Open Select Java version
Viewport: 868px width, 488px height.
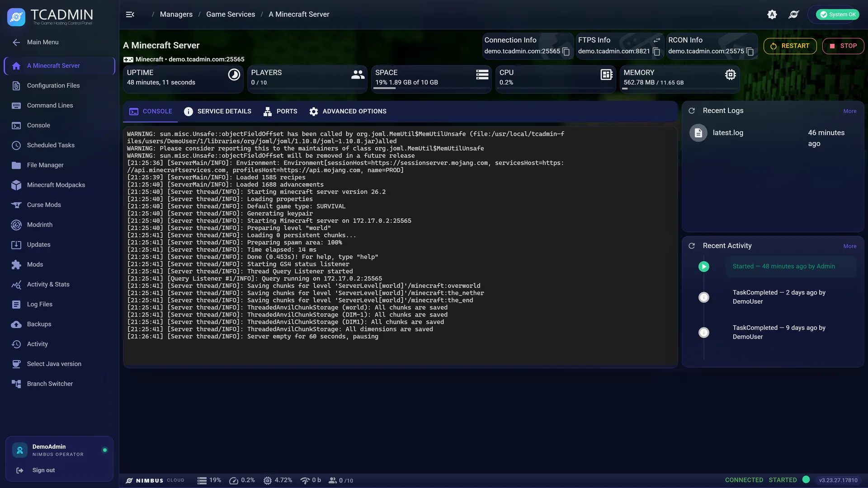tap(59, 364)
